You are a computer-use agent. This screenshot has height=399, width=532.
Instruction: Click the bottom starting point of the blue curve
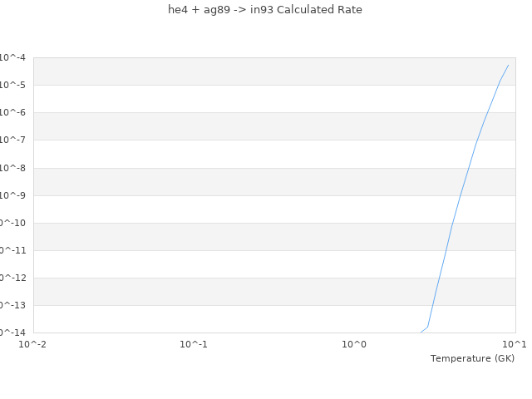[421, 332]
